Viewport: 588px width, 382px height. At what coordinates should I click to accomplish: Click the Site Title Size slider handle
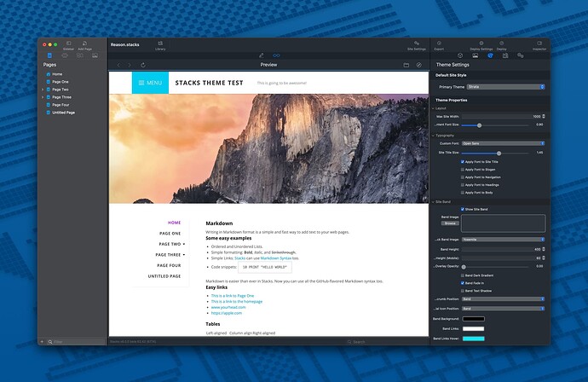coord(499,153)
